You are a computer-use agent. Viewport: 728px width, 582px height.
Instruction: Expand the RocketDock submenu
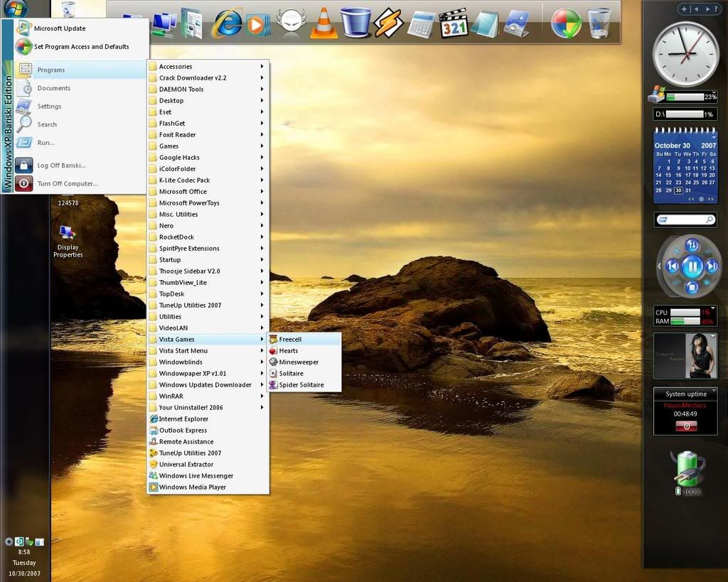pyautogui.click(x=208, y=237)
